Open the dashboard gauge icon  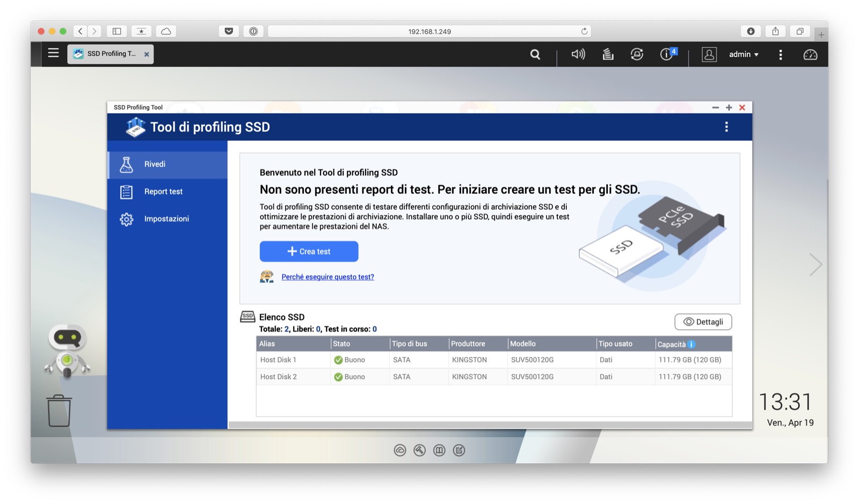[810, 54]
